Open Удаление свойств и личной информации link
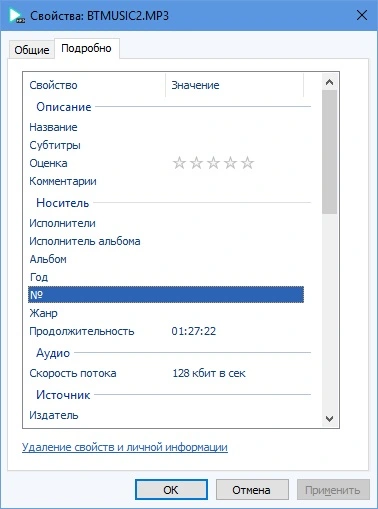 [x=125, y=447]
